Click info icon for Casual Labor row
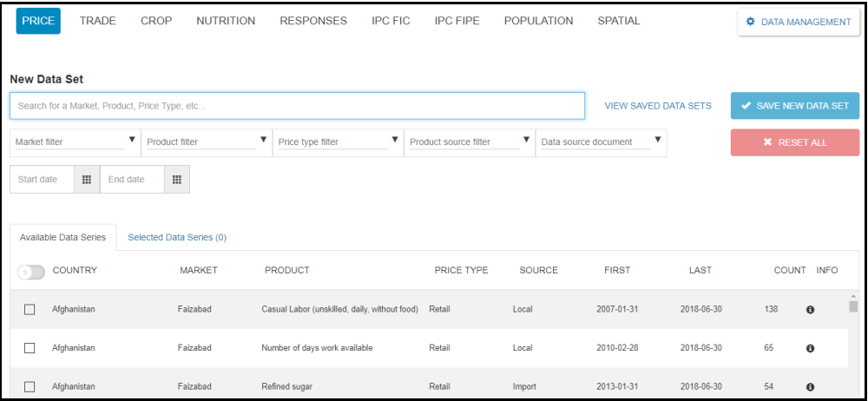 pos(810,310)
